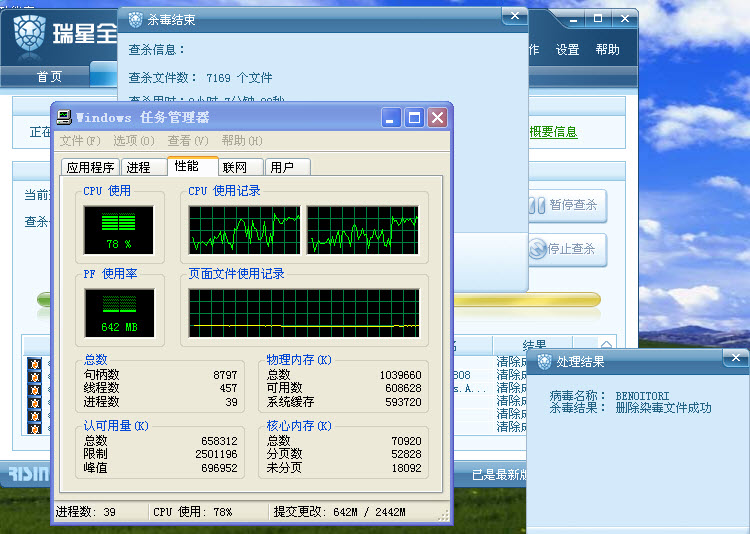
Task: Open the 文件(F) menu in Task Manager
Action: tap(80, 141)
